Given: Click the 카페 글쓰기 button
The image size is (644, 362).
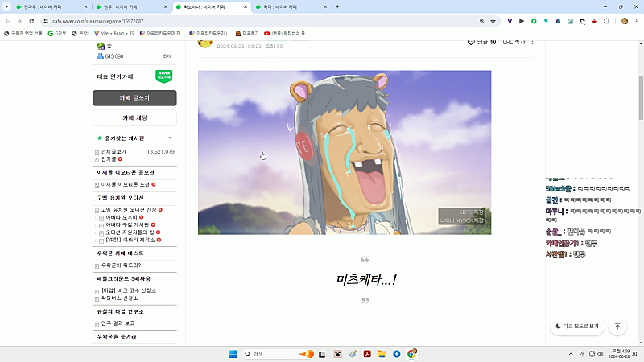Looking at the screenshot, I should pyautogui.click(x=134, y=98).
